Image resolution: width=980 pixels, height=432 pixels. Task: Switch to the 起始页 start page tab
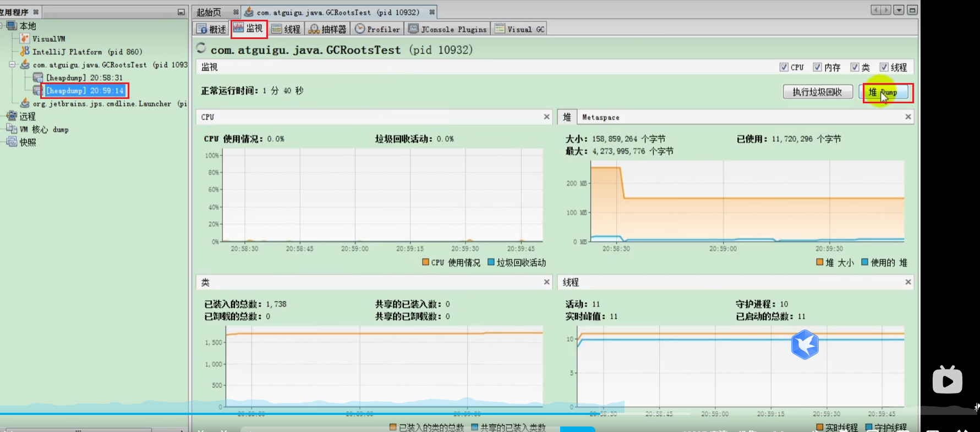(x=209, y=12)
